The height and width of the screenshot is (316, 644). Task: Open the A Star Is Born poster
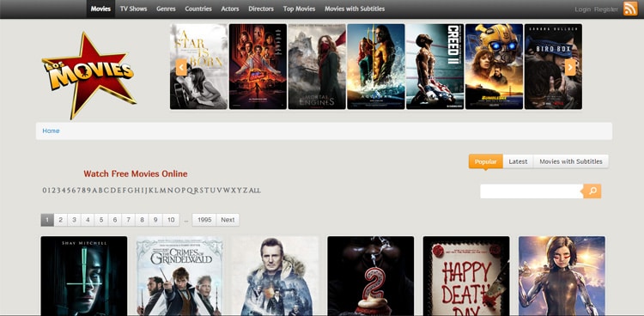pos(199,67)
